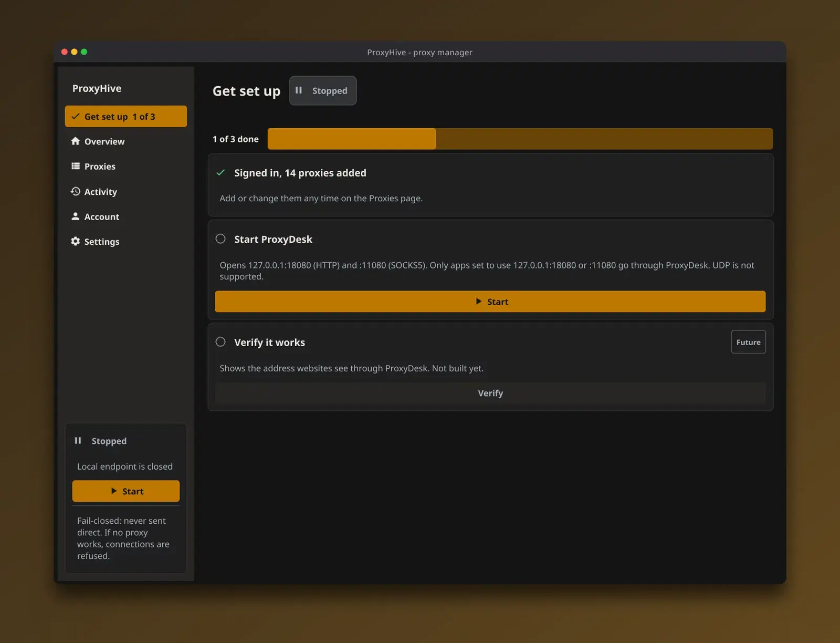The image size is (840, 643).
Task: Click the setup progress bar
Action: click(520, 139)
